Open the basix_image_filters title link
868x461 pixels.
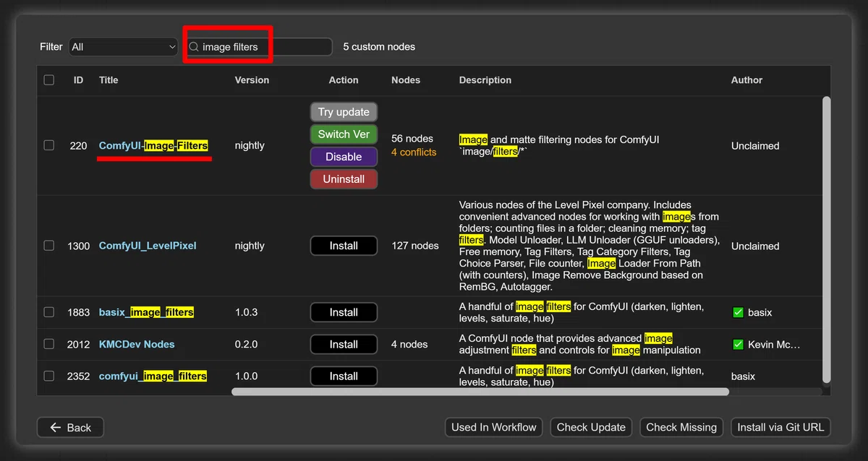146,312
